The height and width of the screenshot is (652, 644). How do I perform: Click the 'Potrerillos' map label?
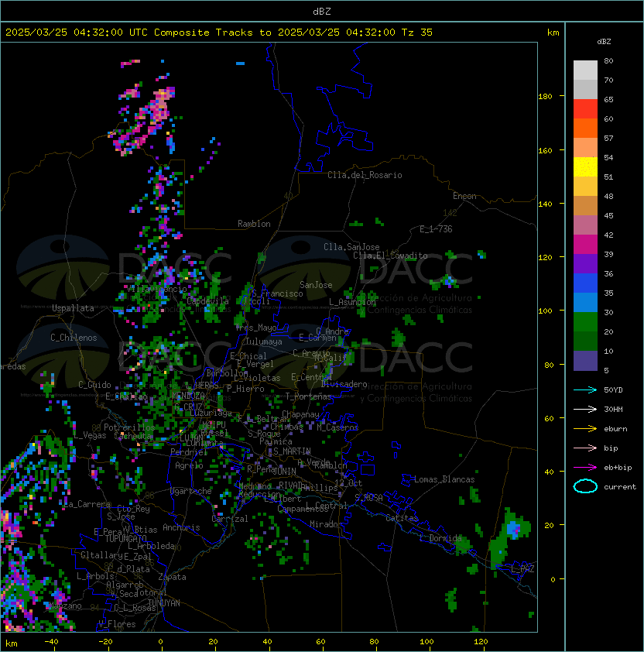pyautogui.click(x=129, y=427)
